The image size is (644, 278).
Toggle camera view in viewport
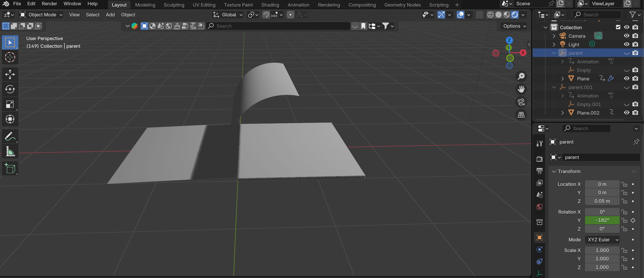click(x=521, y=102)
